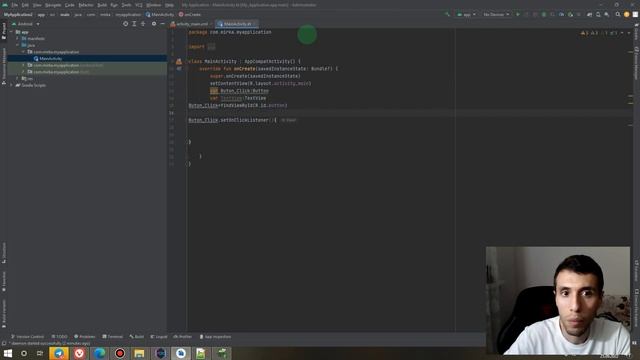
Task: Open the No Devices selector dropdown
Action: pos(496,14)
